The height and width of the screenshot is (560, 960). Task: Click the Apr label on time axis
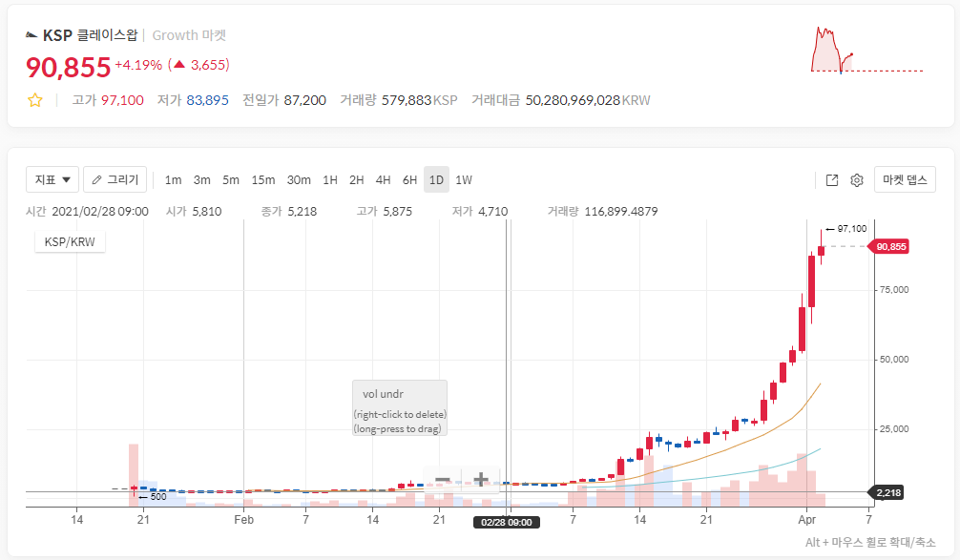pyautogui.click(x=807, y=520)
